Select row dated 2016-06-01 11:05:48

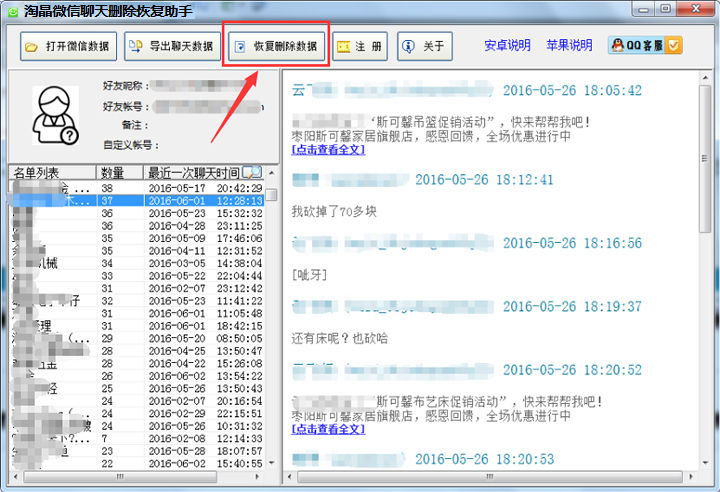(x=137, y=313)
